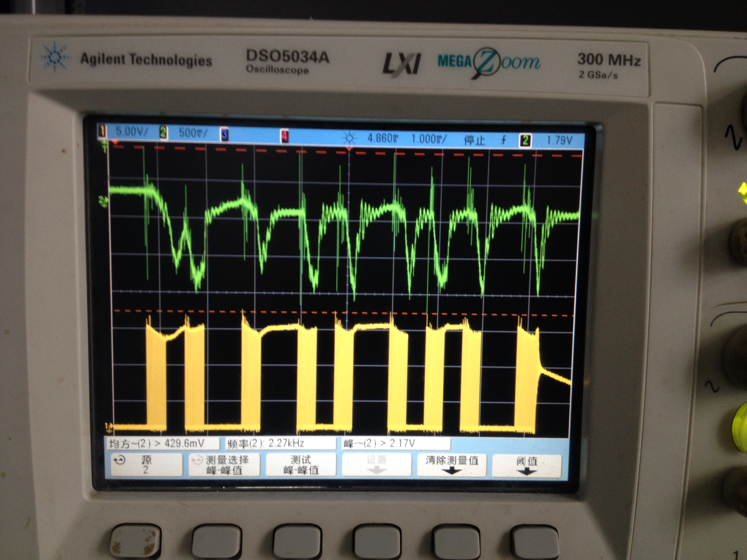Viewport: 747px width, 560px height.
Task: Click the rising edge trigger icon
Action: [x=503, y=139]
